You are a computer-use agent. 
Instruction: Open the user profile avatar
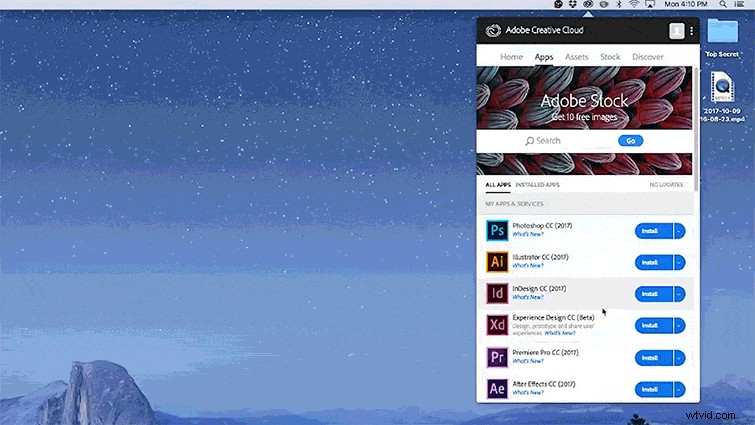[x=677, y=31]
